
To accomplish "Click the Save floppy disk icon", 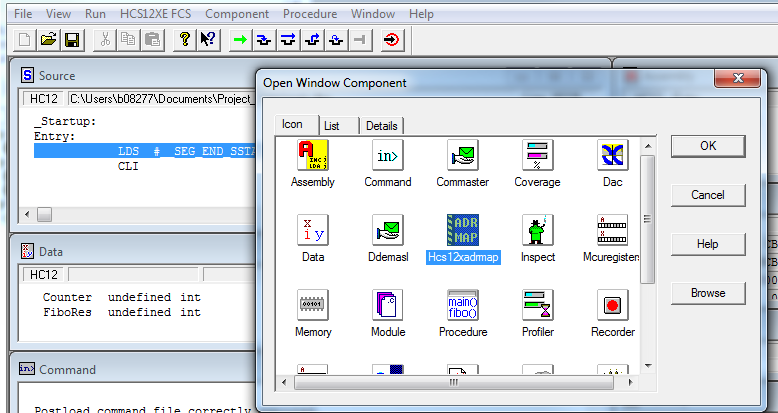I will (72, 40).
